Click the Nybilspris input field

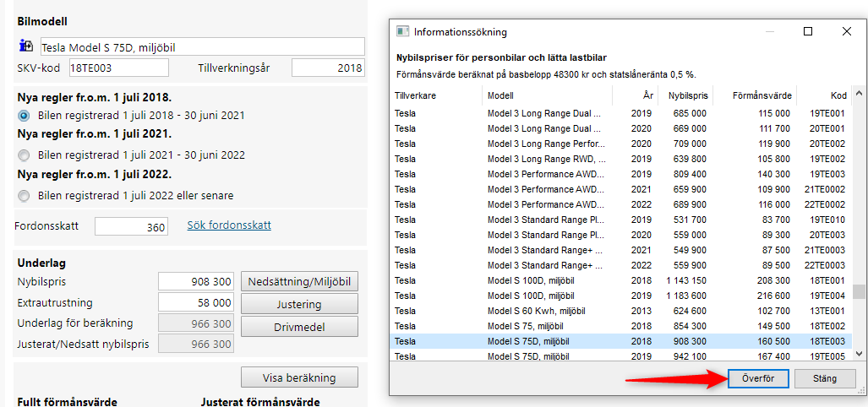(x=196, y=281)
